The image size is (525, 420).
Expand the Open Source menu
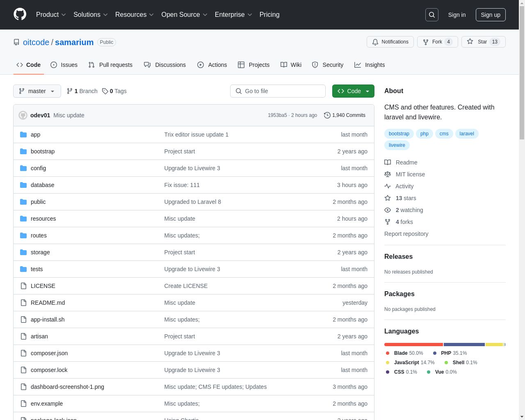(x=185, y=15)
